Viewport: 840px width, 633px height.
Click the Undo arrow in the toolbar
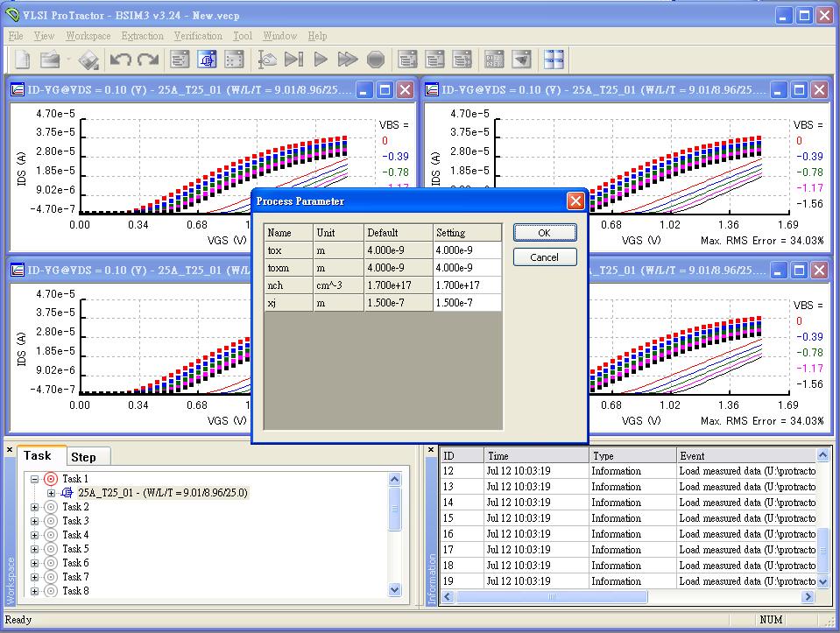[120, 60]
